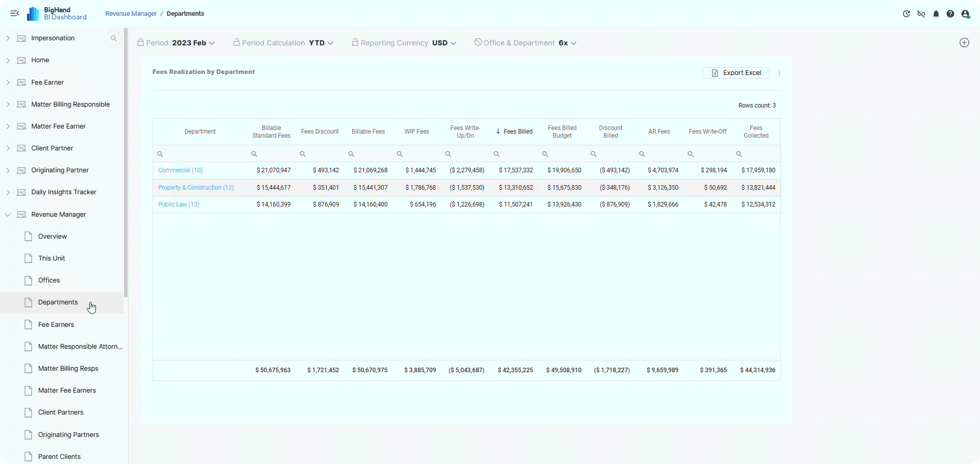The image size is (980, 464).
Task: Expand the Impersonation tree node
Action: (x=8, y=38)
